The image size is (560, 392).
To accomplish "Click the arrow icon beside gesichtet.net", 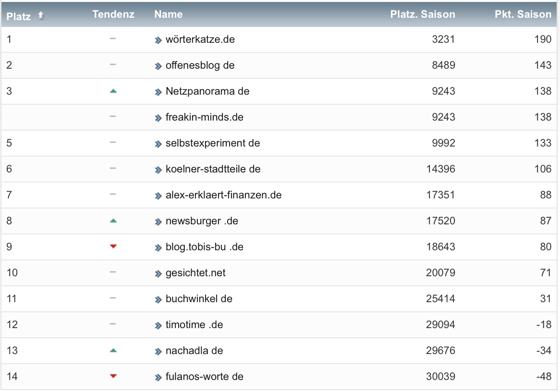I will coord(158,274).
